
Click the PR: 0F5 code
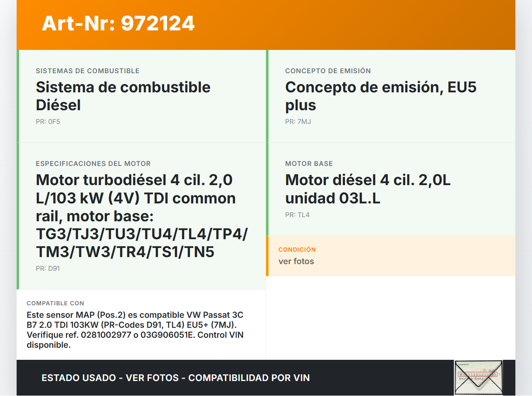(x=48, y=122)
